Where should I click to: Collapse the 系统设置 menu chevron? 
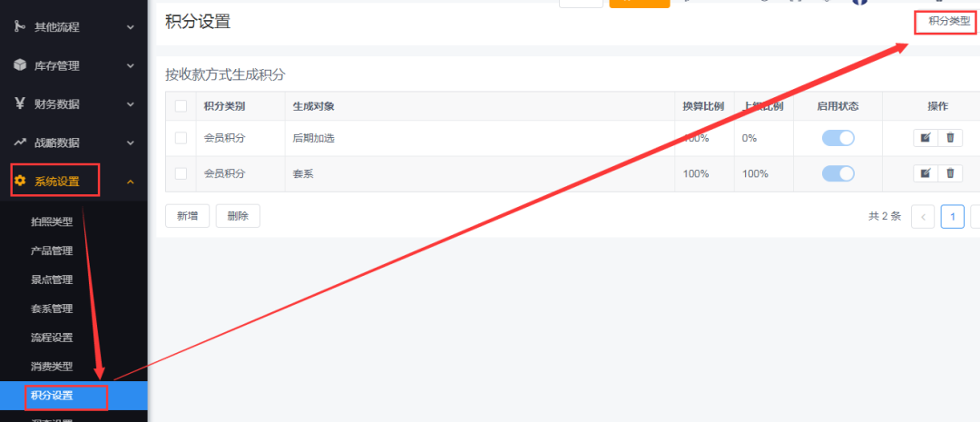130,182
